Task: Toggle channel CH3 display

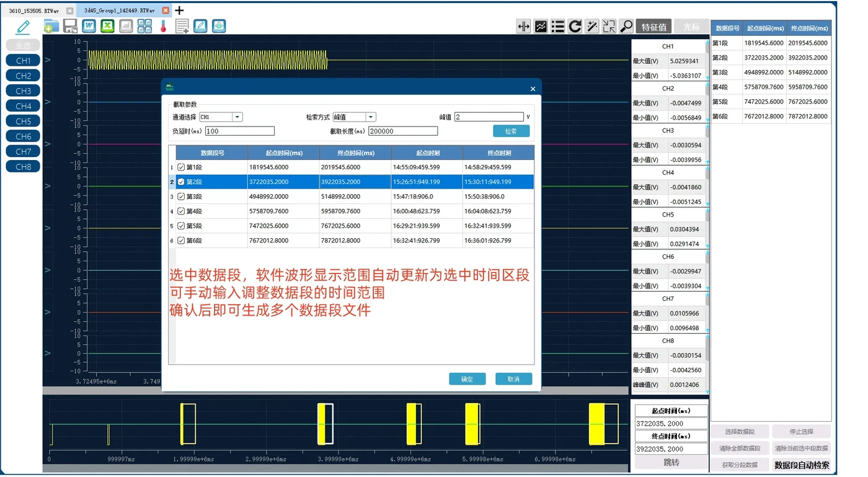Action: 23,91
